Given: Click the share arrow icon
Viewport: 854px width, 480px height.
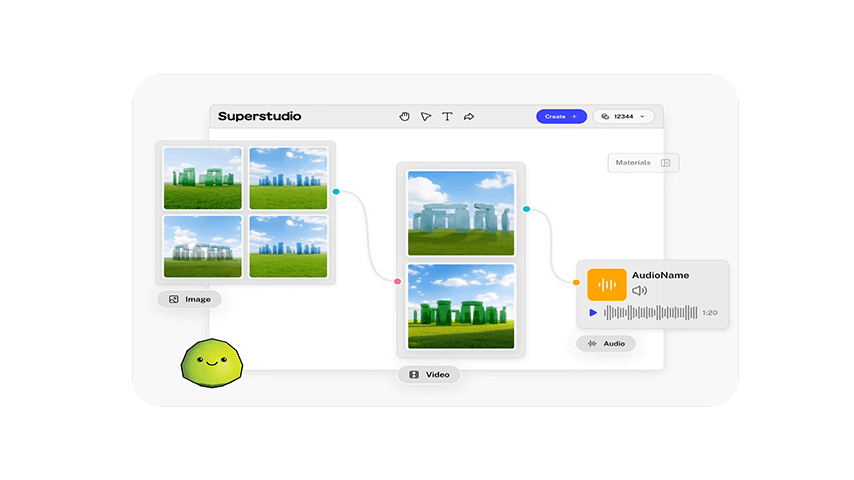Looking at the screenshot, I should tap(469, 117).
